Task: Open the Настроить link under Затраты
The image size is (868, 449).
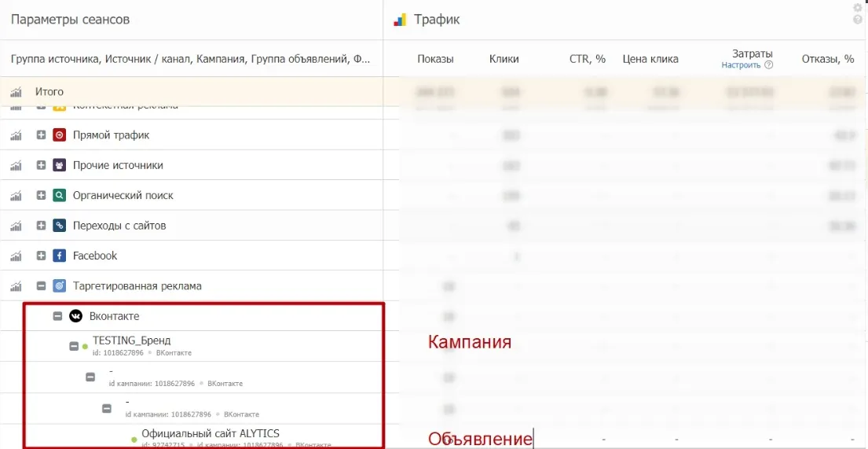Action: (742, 64)
